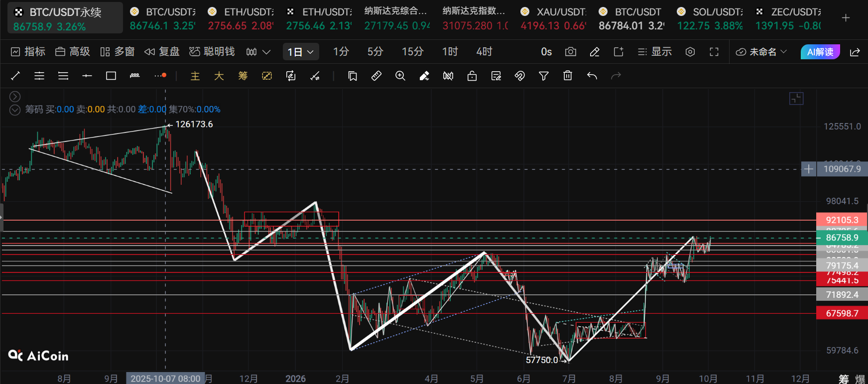Select the trend line drawing tool
The width and height of the screenshot is (868, 384).
[15, 76]
